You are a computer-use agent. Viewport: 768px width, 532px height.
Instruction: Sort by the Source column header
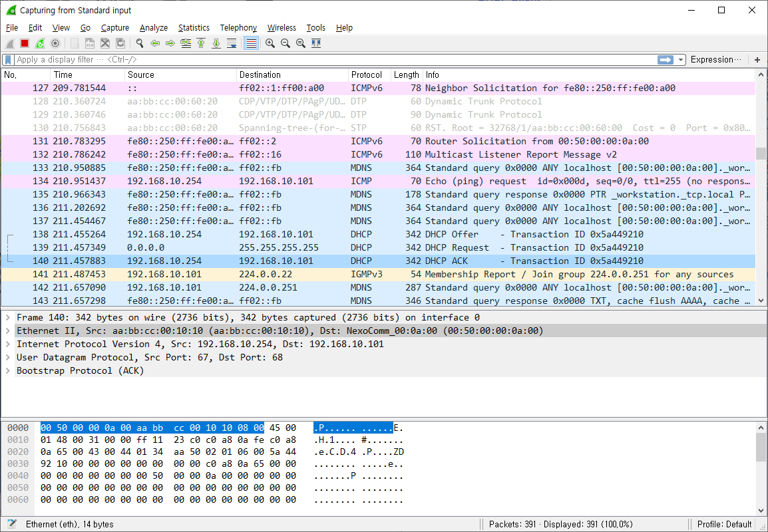(181, 75)
